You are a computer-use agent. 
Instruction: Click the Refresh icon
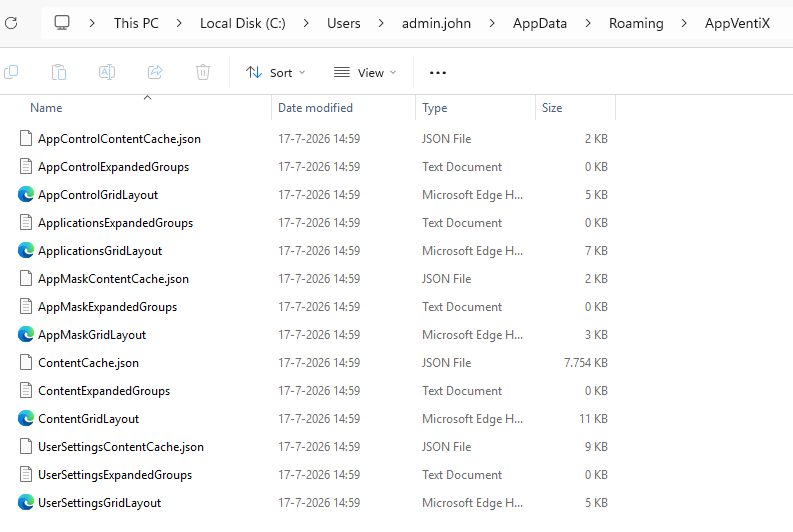(x=11, y=23)
